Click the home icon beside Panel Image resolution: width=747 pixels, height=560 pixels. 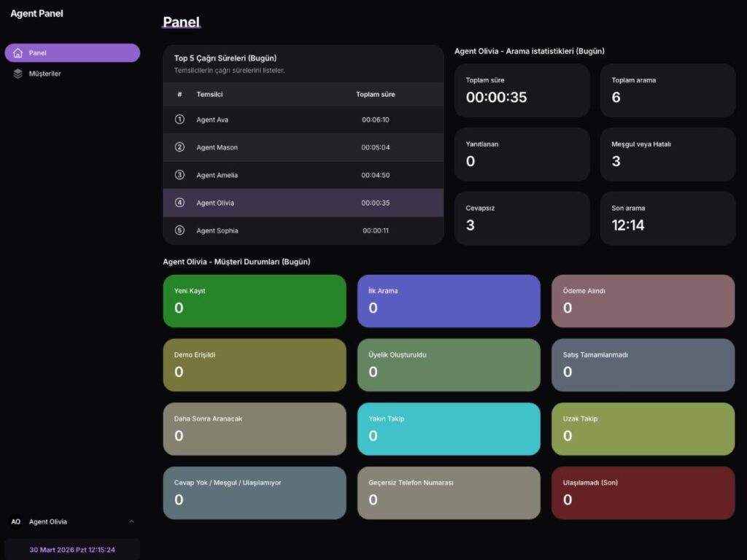pyautogui.click(x=18, y=52)
